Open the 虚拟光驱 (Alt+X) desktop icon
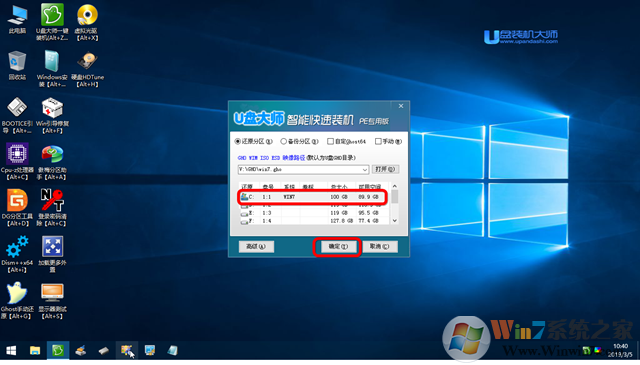Image resolution: width=640 pixels, height=365 pixels. click(87, 22)
